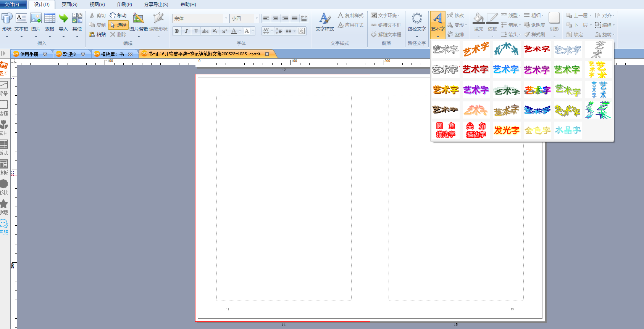Open the 对齐 align dropdown
This screenshot has height=329, width=644.
pos(605,16)
